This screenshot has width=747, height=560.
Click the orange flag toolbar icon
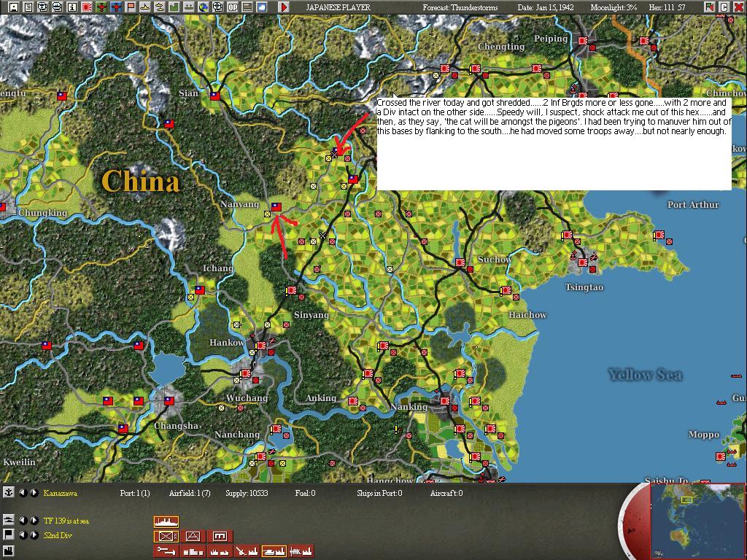tap(130, 7)
